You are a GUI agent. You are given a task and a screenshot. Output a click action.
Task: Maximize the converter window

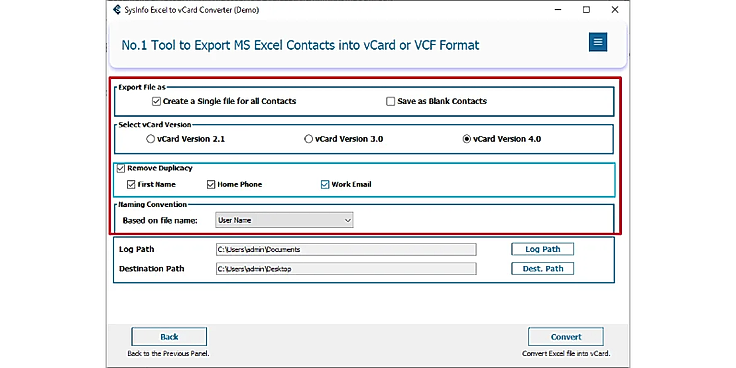(x=586, y=10)
